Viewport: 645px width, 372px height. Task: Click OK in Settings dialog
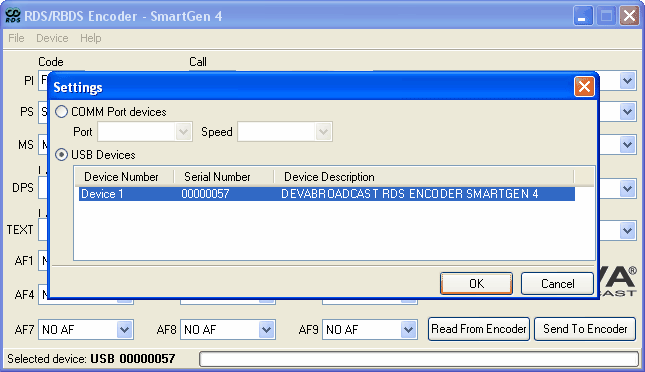click(476, 284)
